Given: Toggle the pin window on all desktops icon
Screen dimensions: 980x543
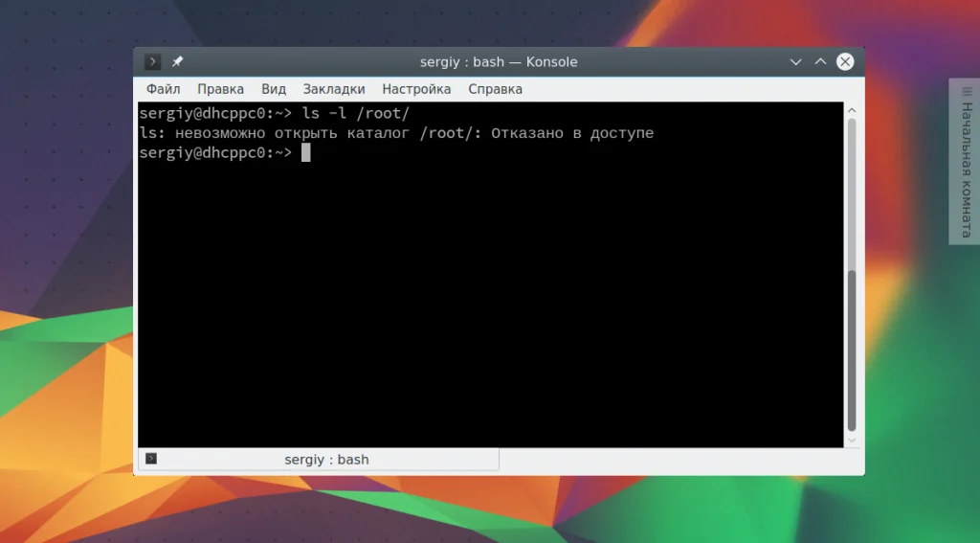Looking at the screenshot, I should pyautogui.click(x=177, y=61).
